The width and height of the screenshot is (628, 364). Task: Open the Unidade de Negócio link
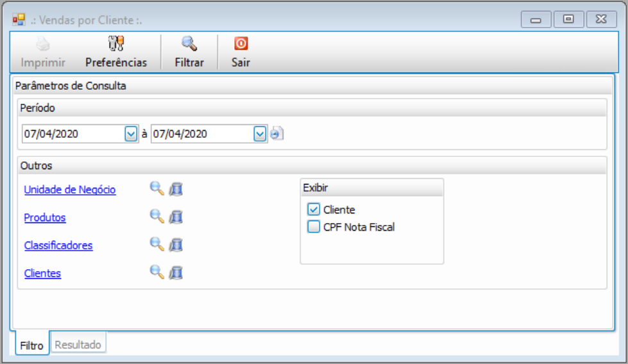pos(70,190)
